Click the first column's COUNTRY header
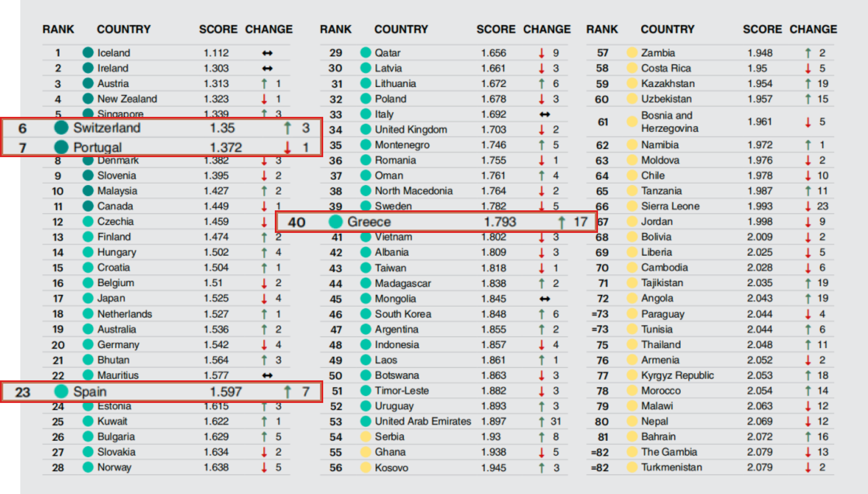868x494 pixels. click(123, 29)
